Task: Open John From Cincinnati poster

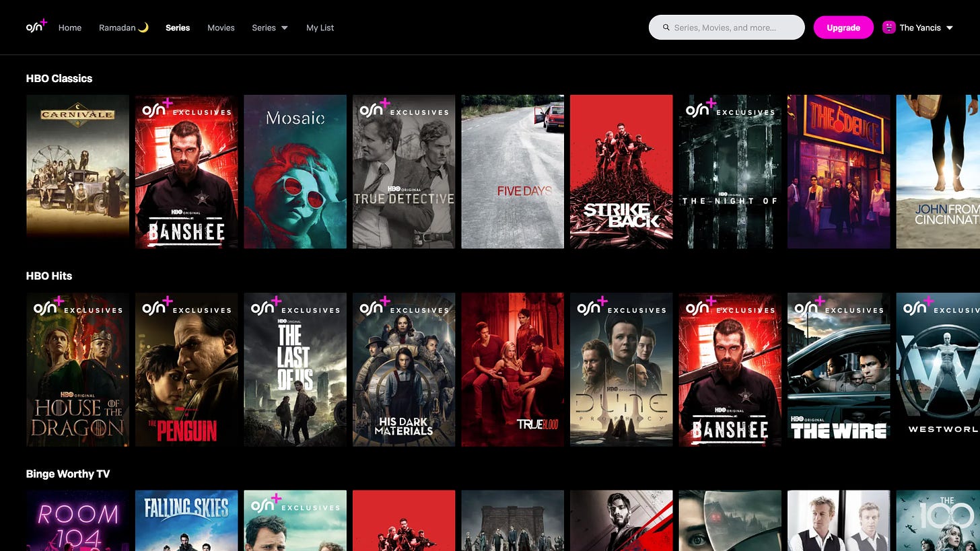Action: (938, 172)
